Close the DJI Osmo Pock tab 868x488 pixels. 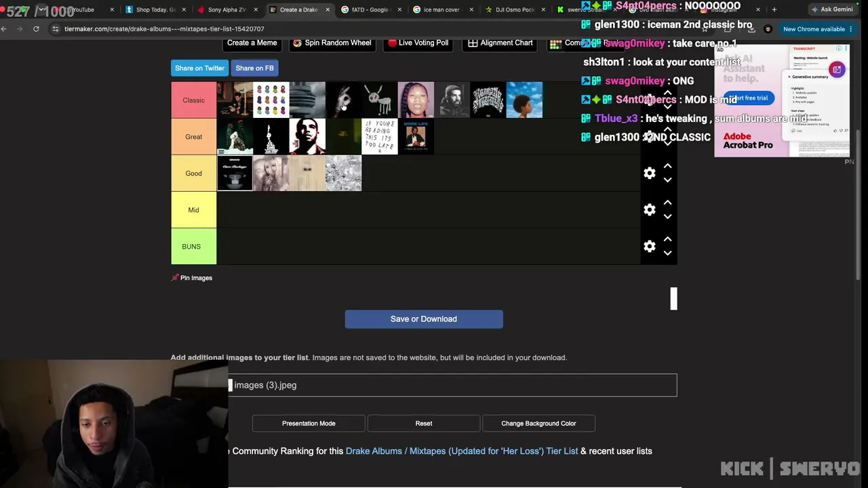coord(543,9)
